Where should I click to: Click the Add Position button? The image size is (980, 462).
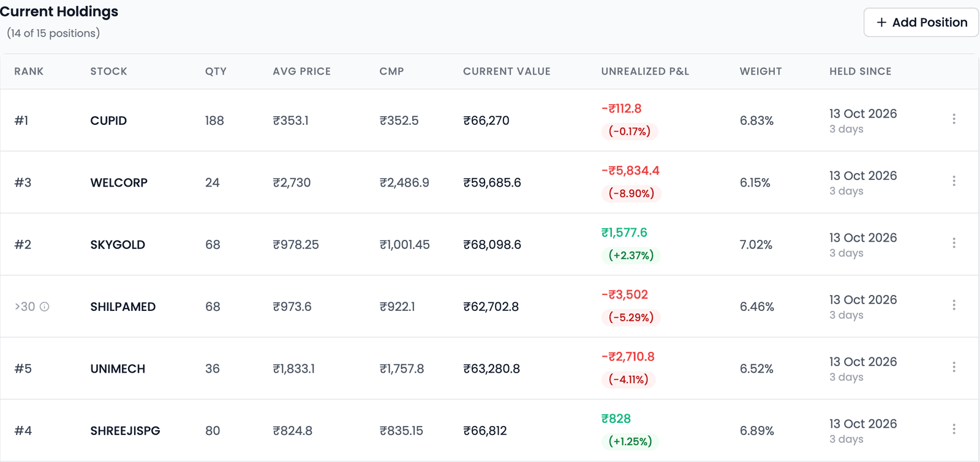(921, 23)
